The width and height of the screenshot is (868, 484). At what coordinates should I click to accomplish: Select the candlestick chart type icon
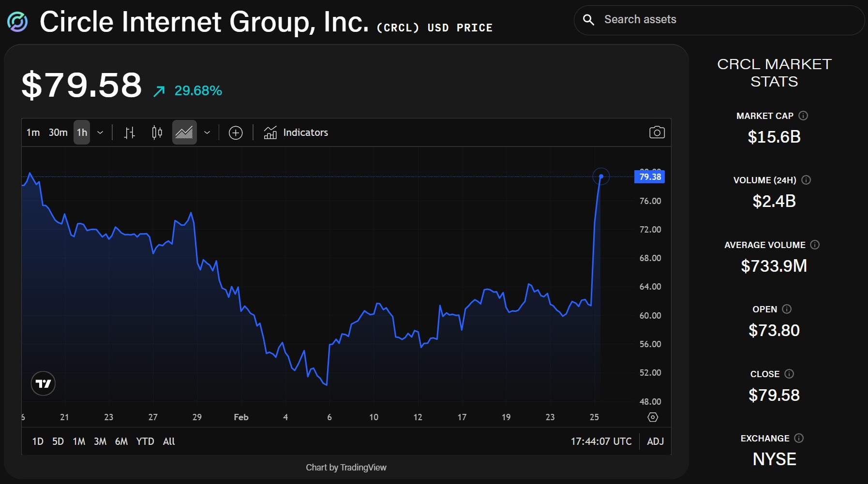157,132
